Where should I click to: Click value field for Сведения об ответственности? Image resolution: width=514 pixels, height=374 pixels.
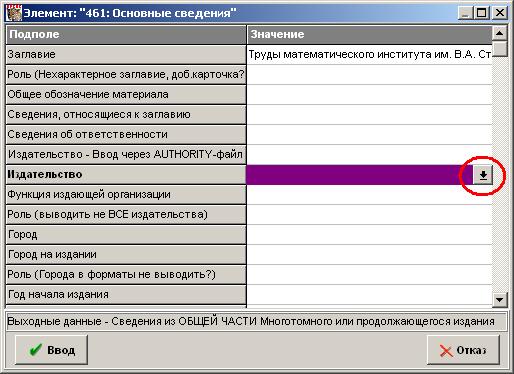[x=369, y=134]
